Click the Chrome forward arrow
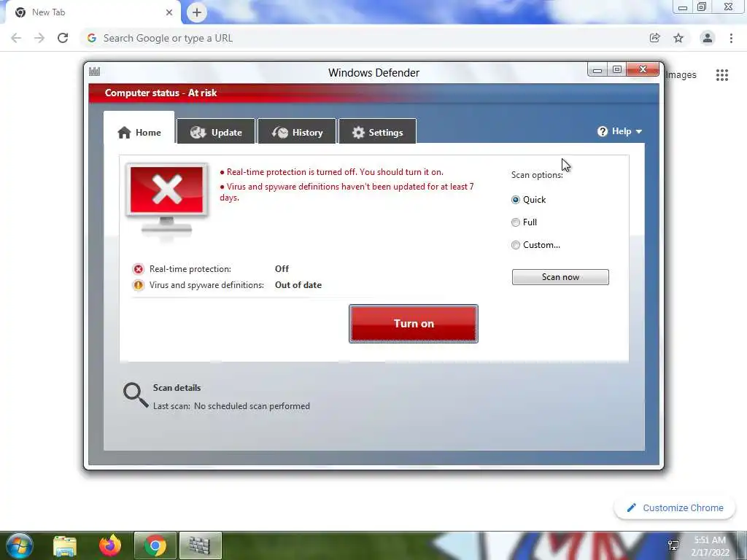The height and width of the screenshot is (560, 747). click(x=39, y=38)
